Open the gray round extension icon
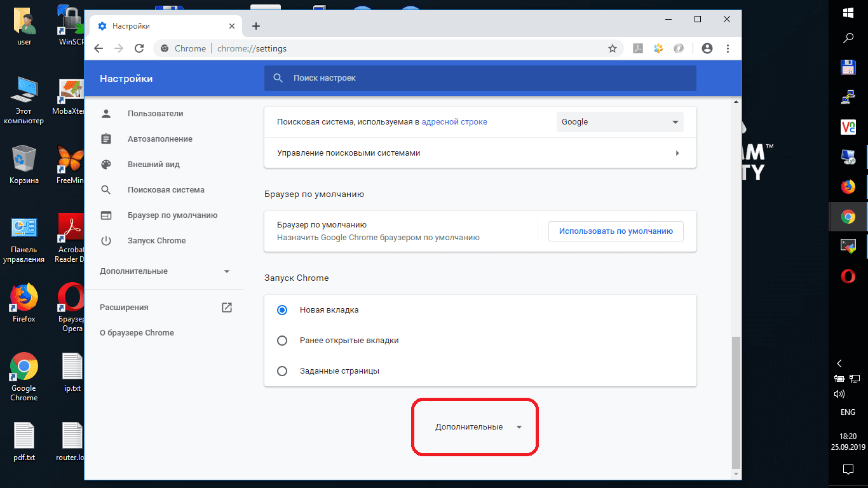Viewport: 868px width, 488px height. click(679, 48)
